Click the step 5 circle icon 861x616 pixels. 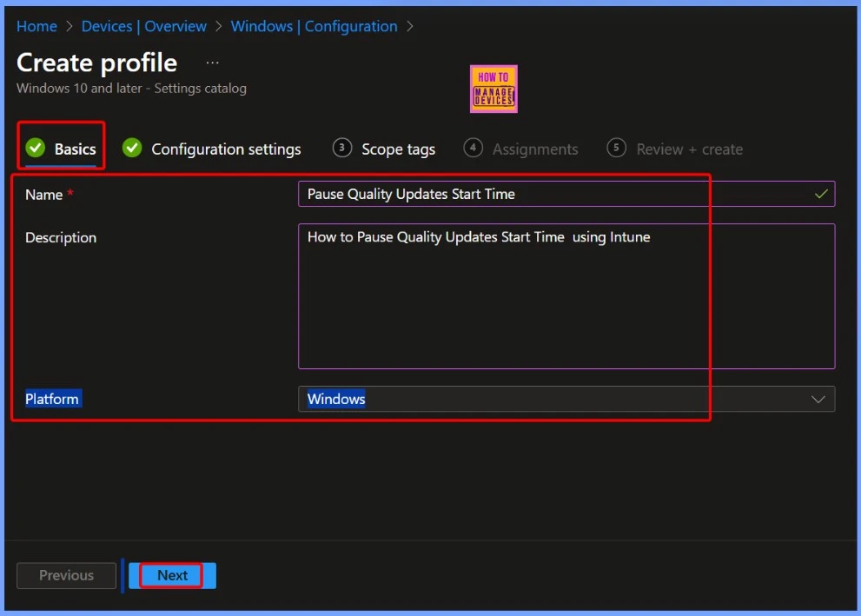[616, 148]
